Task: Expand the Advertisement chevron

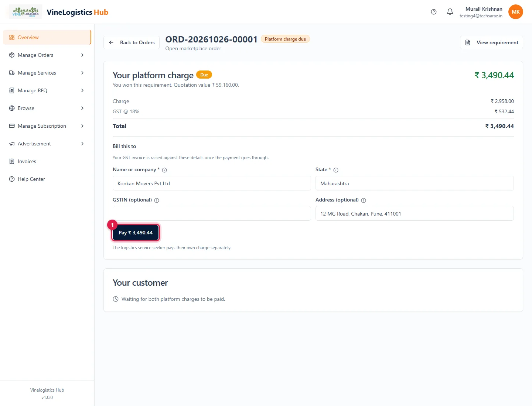Action: (x=82, y=144)
